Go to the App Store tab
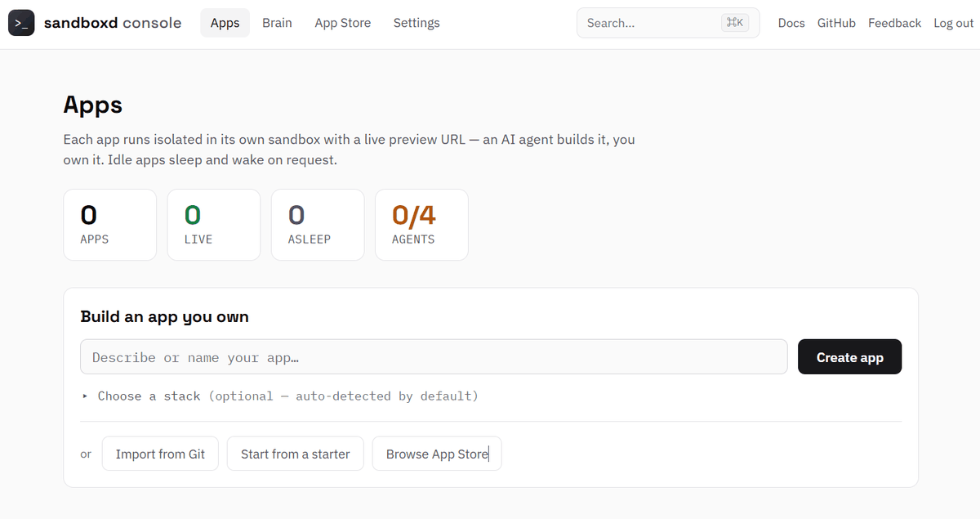The height and width of the screenshot is (519, 980). point(343,23)
